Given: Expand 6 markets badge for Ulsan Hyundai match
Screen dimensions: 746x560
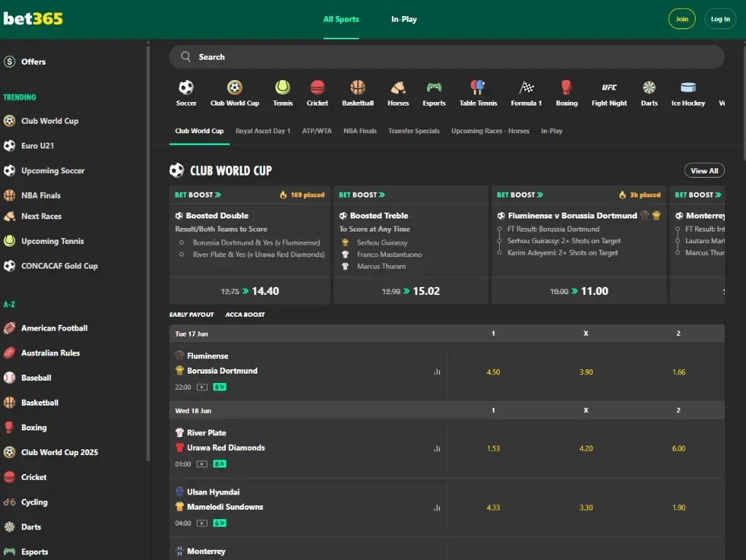Looking at the screenshot, I should [219, 523].
